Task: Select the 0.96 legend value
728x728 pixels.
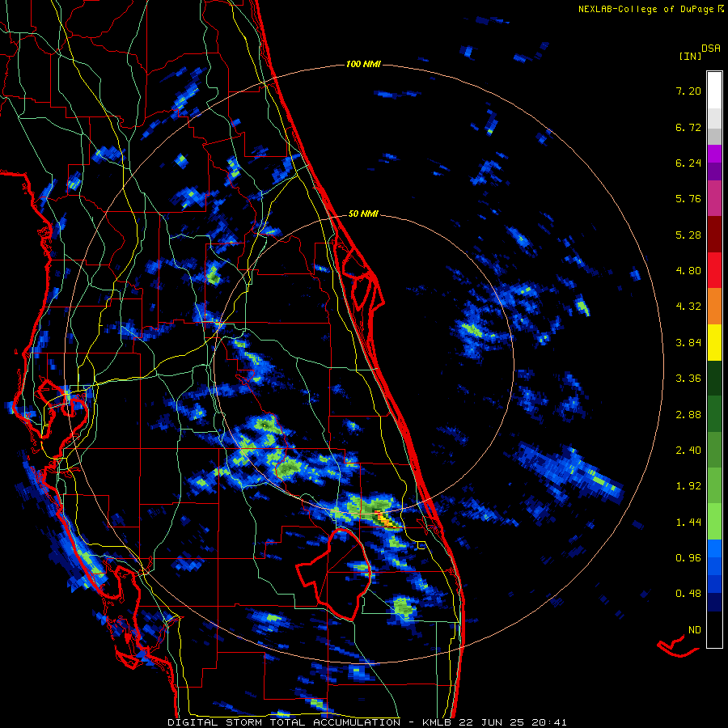Action: coord(688,558)
